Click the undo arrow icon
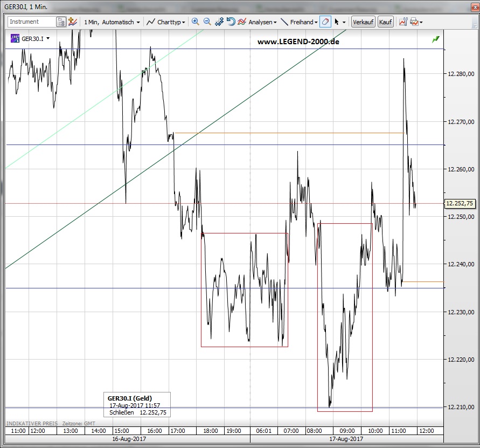 [x=231, y=22]
